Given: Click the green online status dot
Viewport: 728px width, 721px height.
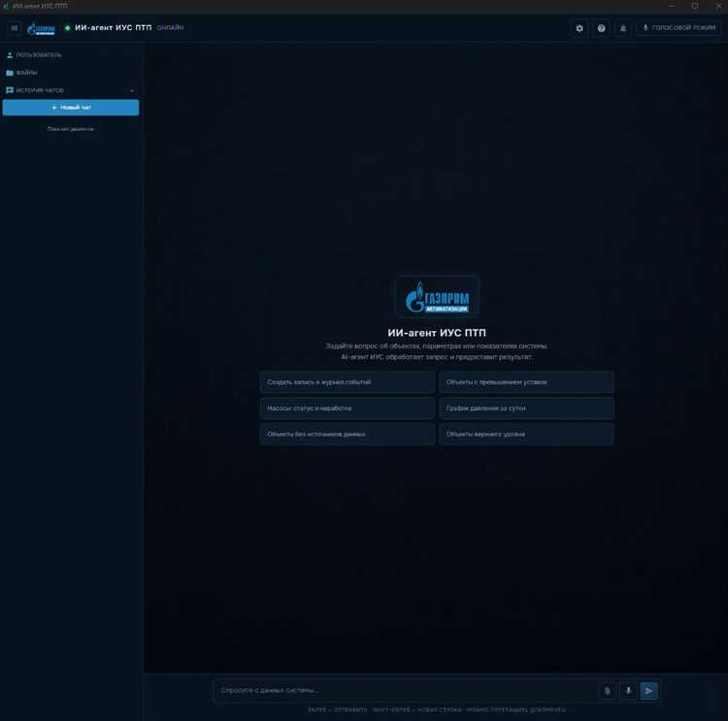Looking at the screenshot, I should coord(67,28).
